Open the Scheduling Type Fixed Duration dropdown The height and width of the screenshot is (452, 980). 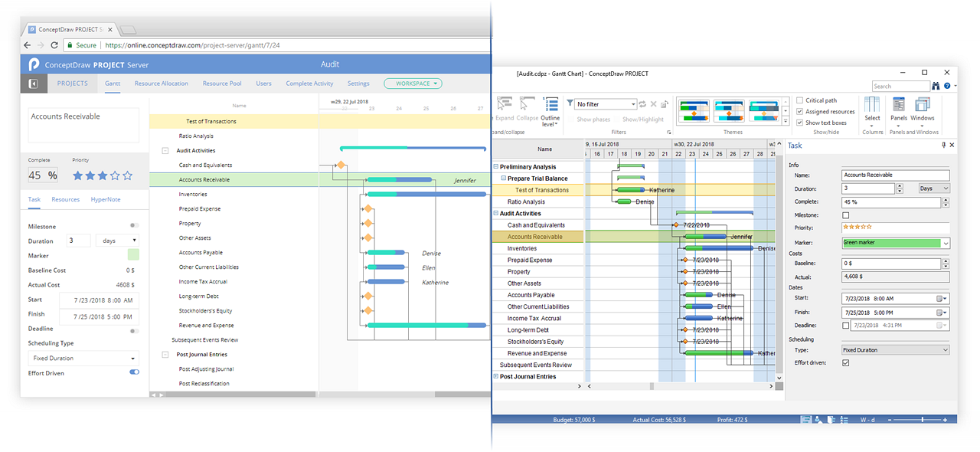(83, 358)
